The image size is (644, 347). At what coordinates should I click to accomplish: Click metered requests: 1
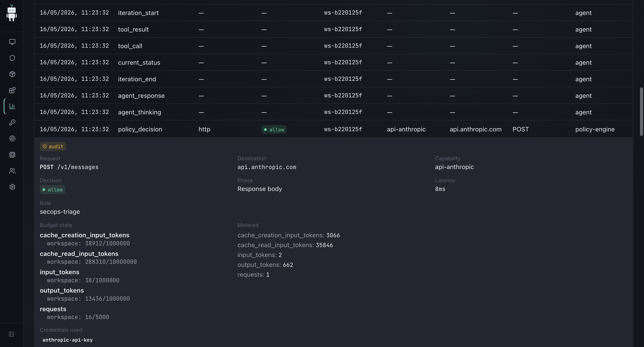253,274
